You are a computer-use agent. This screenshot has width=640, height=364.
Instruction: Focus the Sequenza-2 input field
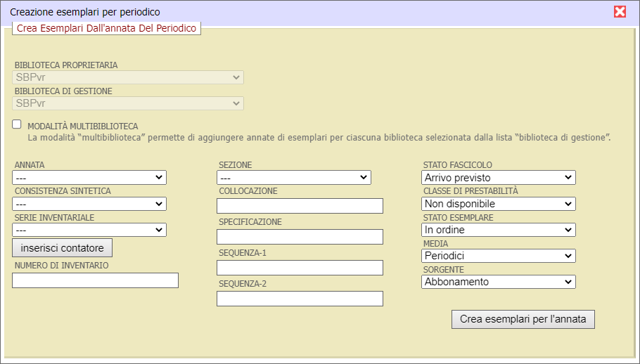(x=300, y=299)
